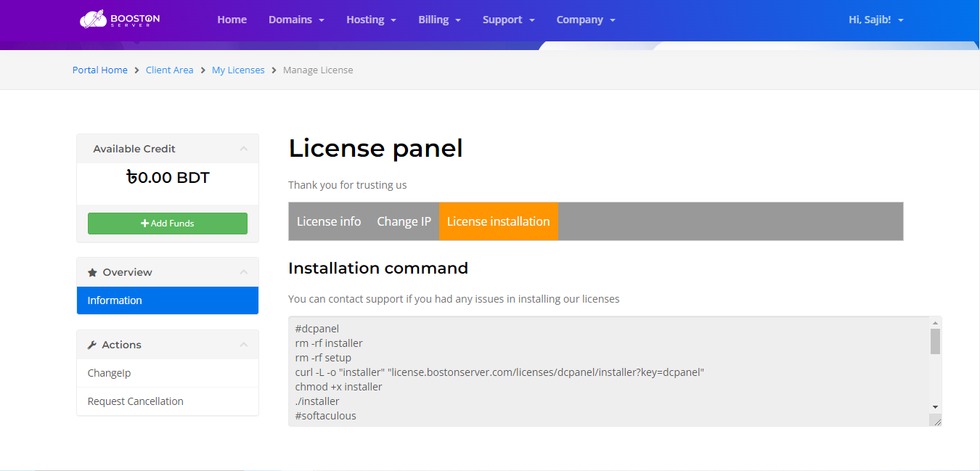
Task: Open the Support dropdown menu
Action: click(508, 20)
